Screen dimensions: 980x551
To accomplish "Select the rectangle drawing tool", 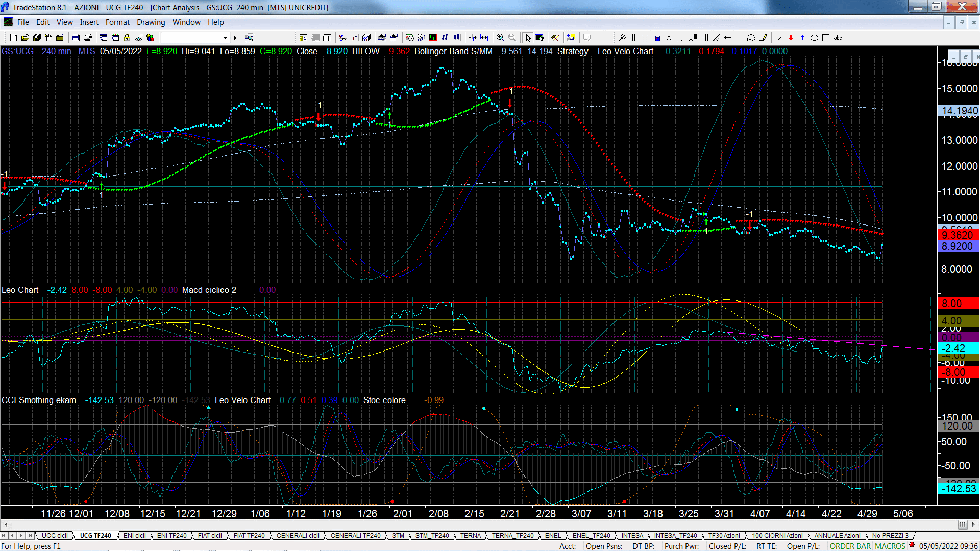I will coord(826,38).
